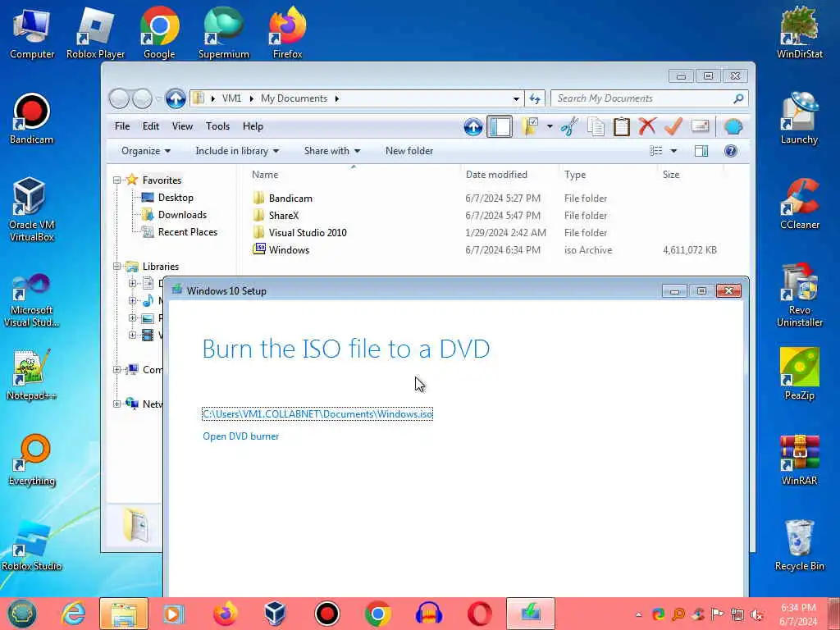Open the Revo Uninstaller desktop shortcut
Screen dimensions: 840x630
coord(799,294)
